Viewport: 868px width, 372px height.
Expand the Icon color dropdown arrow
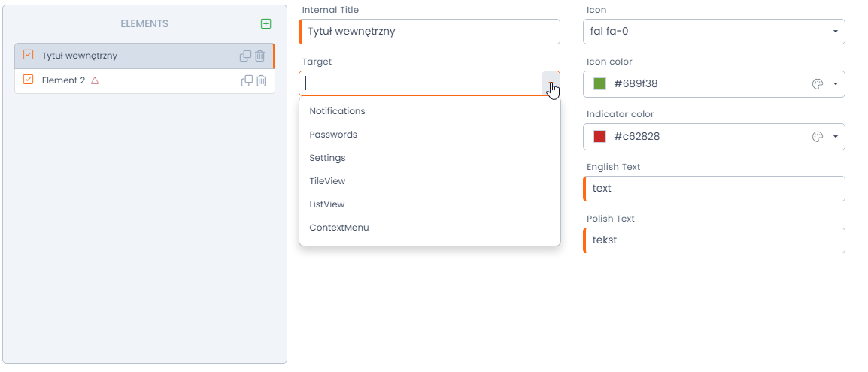835,84
